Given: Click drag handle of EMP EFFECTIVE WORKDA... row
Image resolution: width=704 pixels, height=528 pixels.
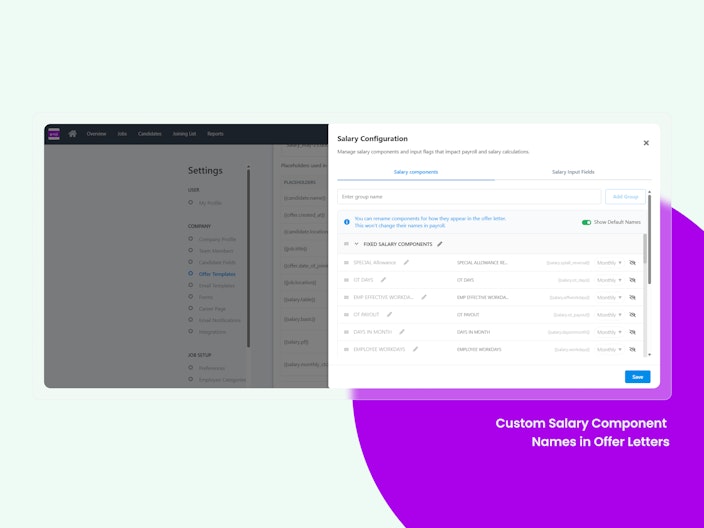Looking at the screenshot, I should click(346, 297).
